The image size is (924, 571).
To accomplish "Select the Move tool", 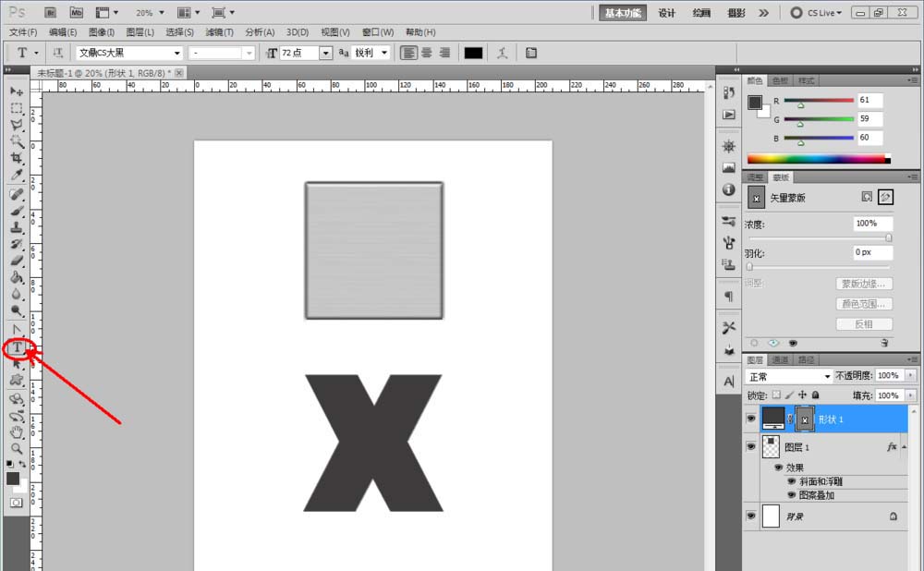I will (17, 91).
